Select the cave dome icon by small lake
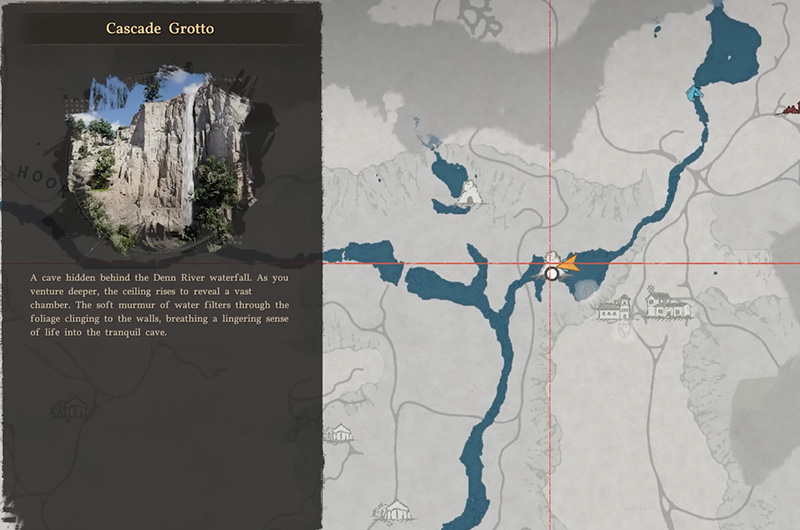This screenshot has height=530, width=800. point(468,193)
